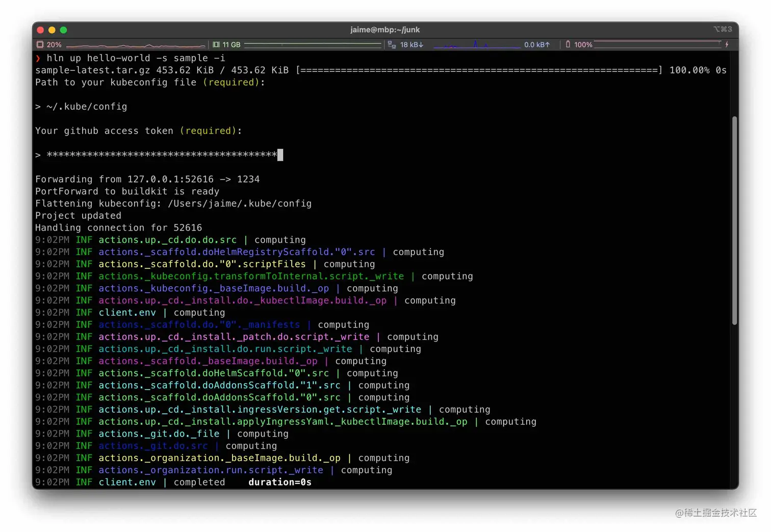This screenshot has height=532, width=771.
Task: Click the battery icon beside 100%
Action: 568,44
